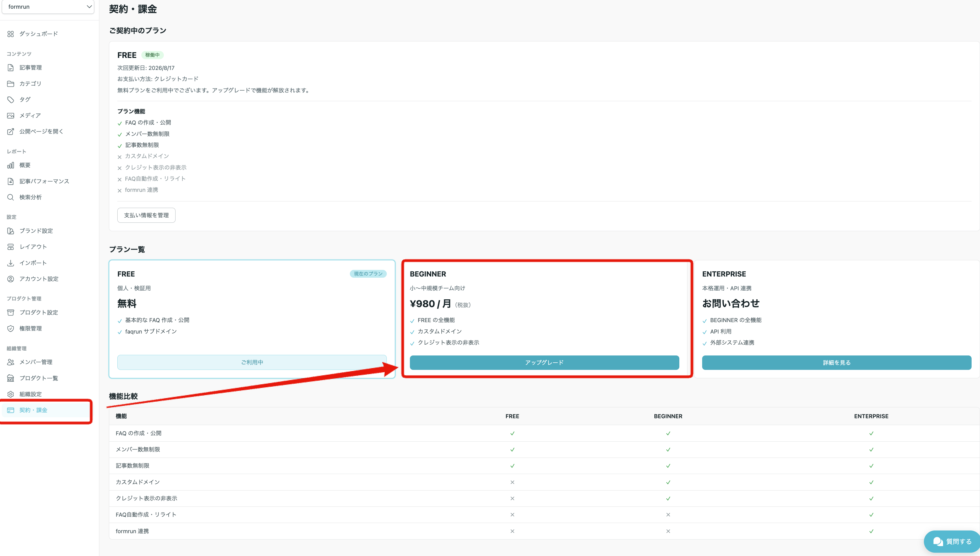Click the faqrun サブドメイン feature text
Image resolution: width=980 pixels, height=556 pixels.
(x=151, y=331)
